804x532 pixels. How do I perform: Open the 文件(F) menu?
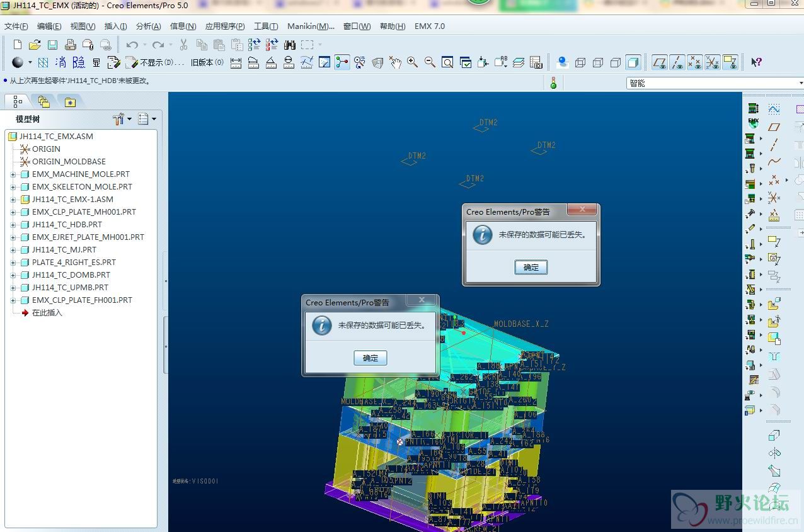tap(16, 26)
